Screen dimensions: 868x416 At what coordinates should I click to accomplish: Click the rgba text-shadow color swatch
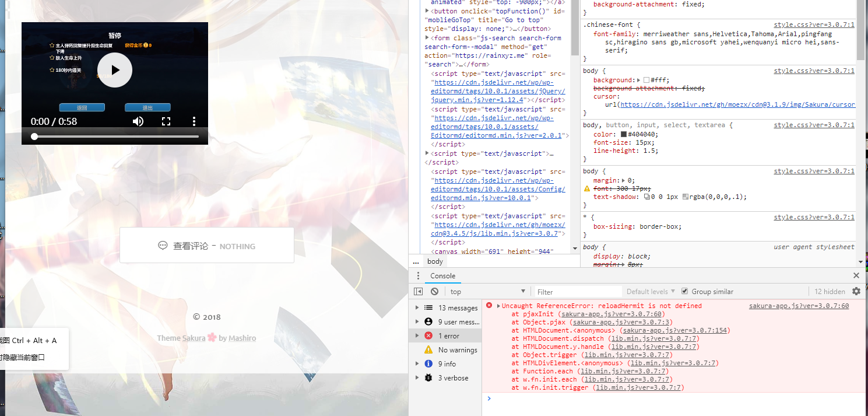click(x=686, y=197)
